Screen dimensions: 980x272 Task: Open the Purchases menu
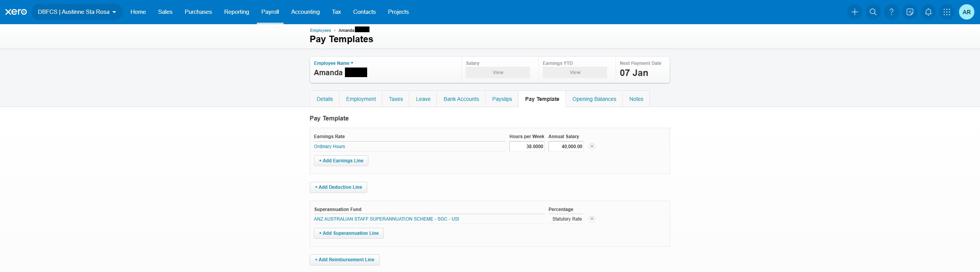198,12
